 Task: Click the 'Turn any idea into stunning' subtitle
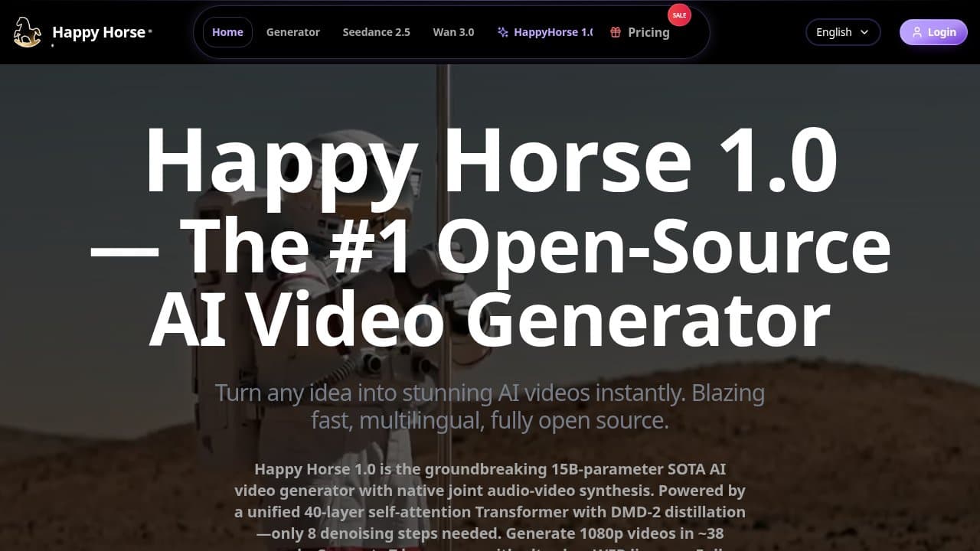click(490, 406)
